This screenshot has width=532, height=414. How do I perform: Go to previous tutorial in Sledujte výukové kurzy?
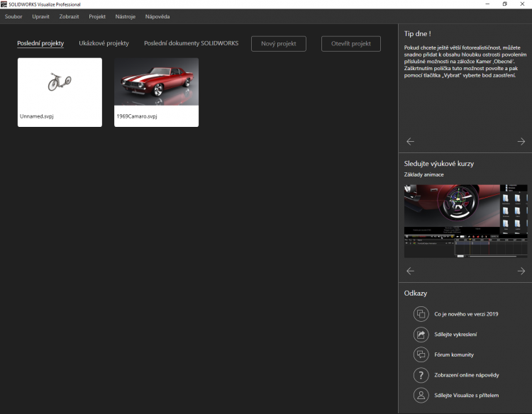tap(410, 271)
